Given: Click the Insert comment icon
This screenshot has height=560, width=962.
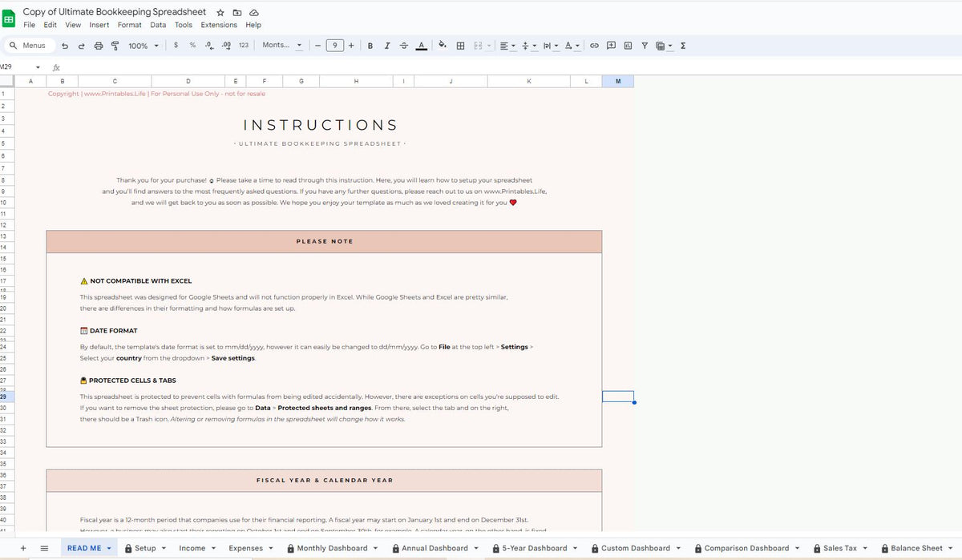Looking at the screenshot, I should click(611, 45).
